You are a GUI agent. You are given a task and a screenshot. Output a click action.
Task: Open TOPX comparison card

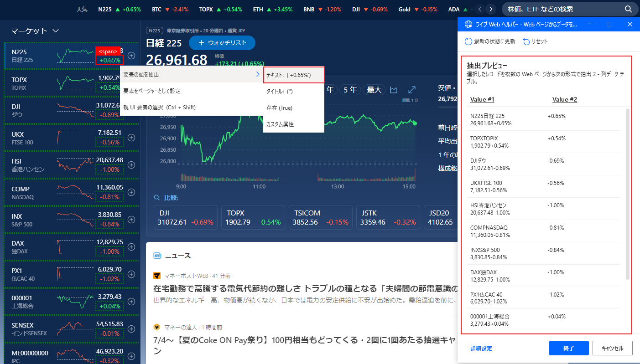(253, 218)
